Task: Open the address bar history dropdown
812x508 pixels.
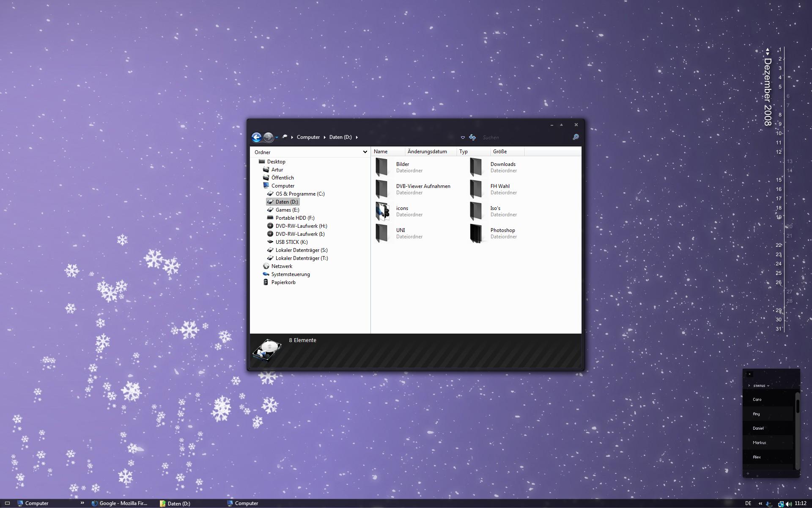Action: pos(463,138)
